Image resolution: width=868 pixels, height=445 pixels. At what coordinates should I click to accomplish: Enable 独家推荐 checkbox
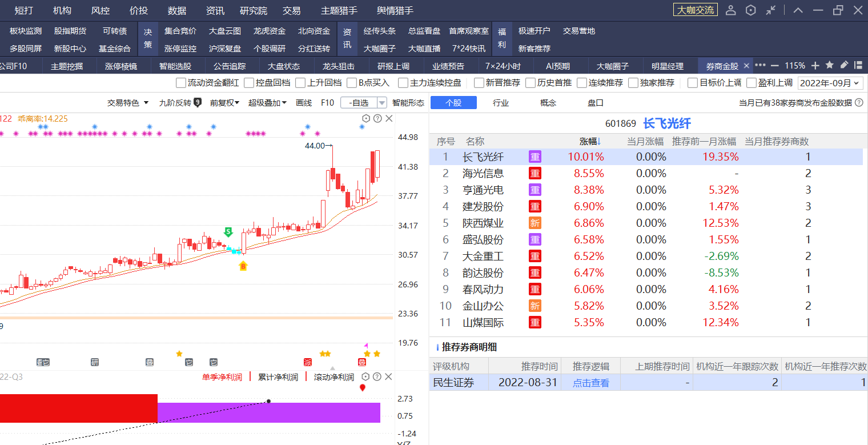(x=633, y=83)
